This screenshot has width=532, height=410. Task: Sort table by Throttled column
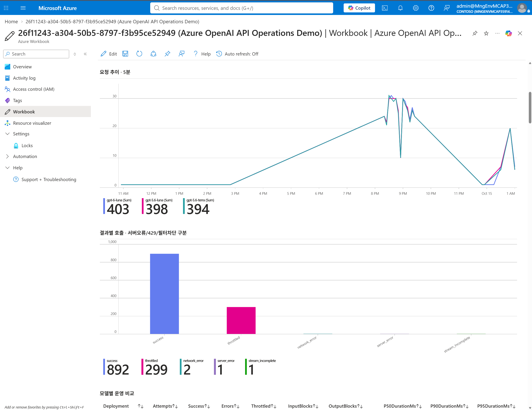tap(264, 406)
